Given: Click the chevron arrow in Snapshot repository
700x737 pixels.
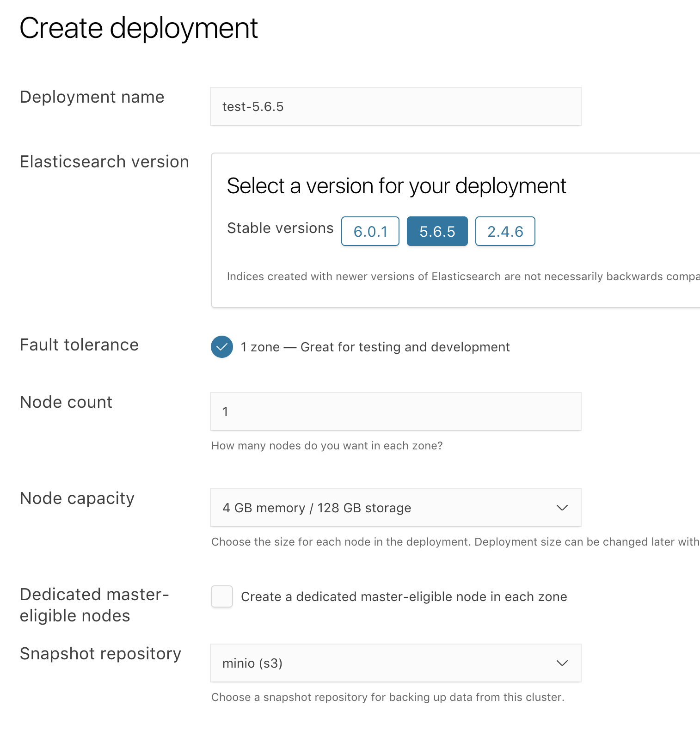Looking at the screenshot, I should [x=562, y=663].
